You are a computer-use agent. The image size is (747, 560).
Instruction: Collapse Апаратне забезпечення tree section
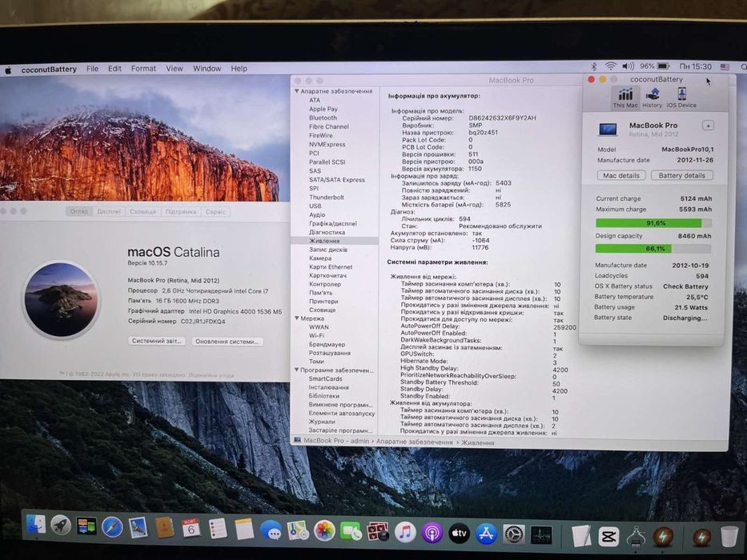[297, 91]
